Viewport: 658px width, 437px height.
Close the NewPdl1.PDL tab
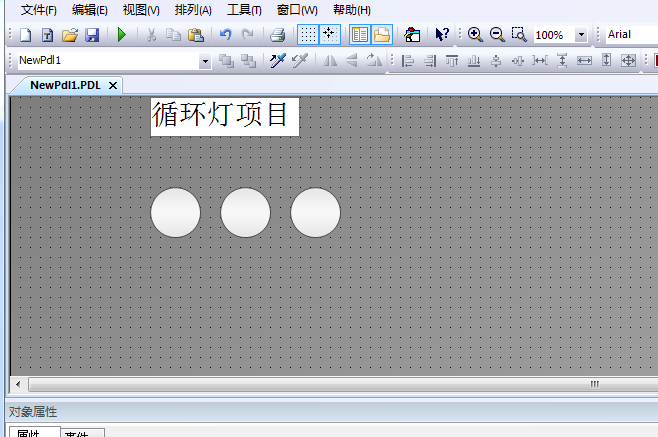[x=113, y=86]
